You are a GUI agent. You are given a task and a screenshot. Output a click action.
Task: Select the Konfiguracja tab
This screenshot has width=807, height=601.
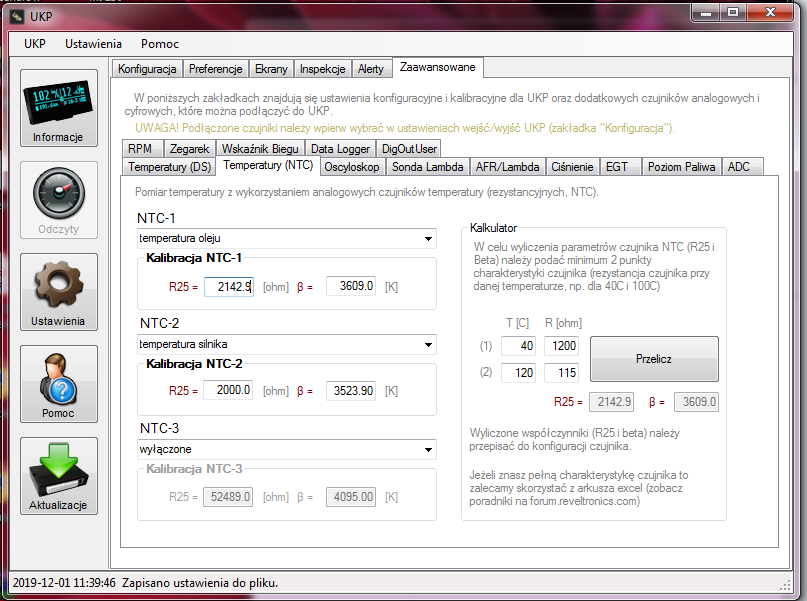(147, 69)
